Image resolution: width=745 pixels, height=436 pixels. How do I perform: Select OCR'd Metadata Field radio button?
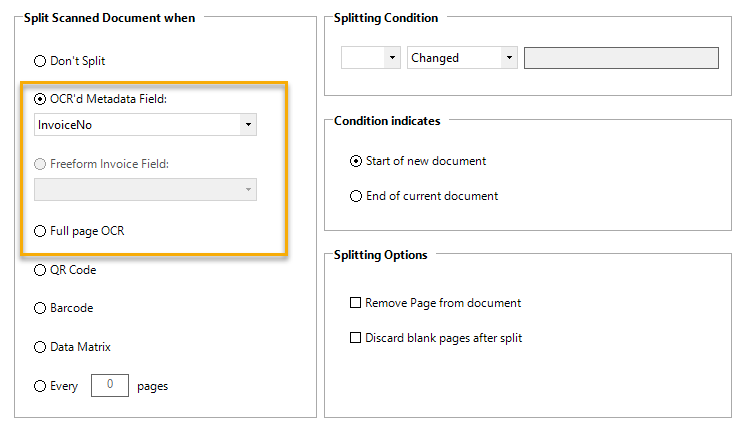40,99
